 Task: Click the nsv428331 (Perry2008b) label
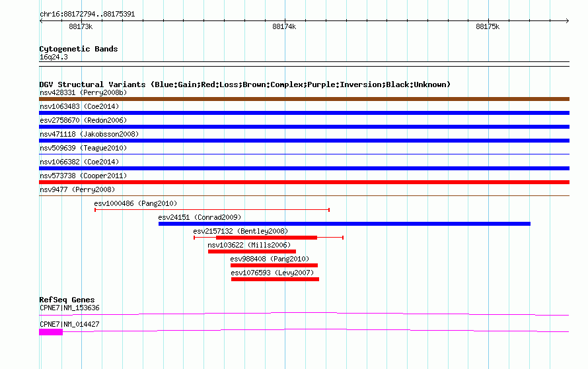(83, 92)
